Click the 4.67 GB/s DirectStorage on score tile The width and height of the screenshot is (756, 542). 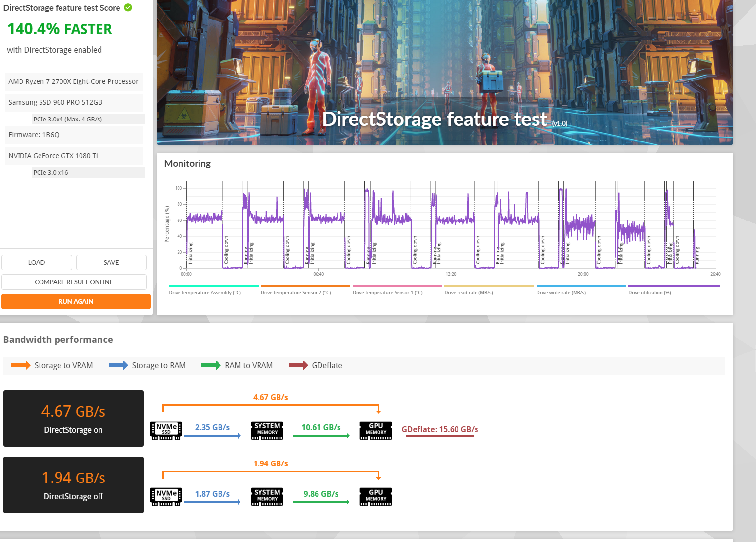click(x=73, y=418)
